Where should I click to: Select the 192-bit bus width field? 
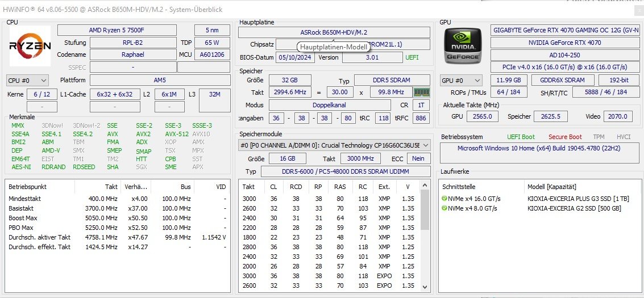(618, 81)
